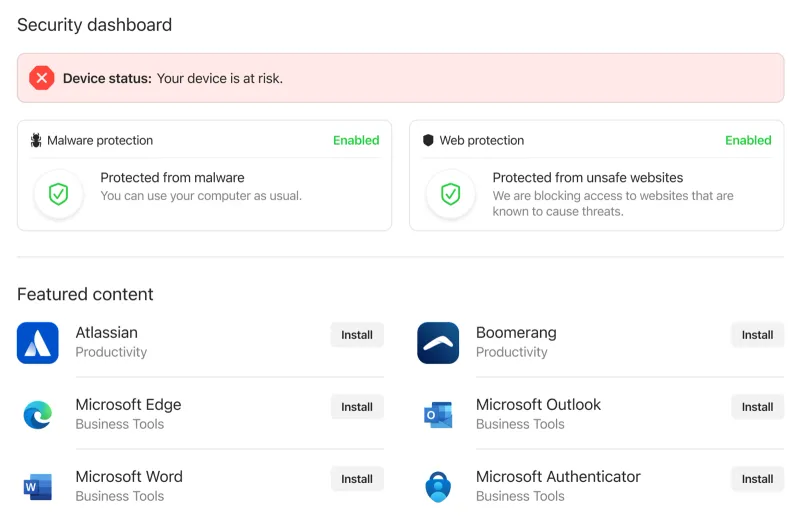Open the Microsoft Edge app icon

(38, 415)
